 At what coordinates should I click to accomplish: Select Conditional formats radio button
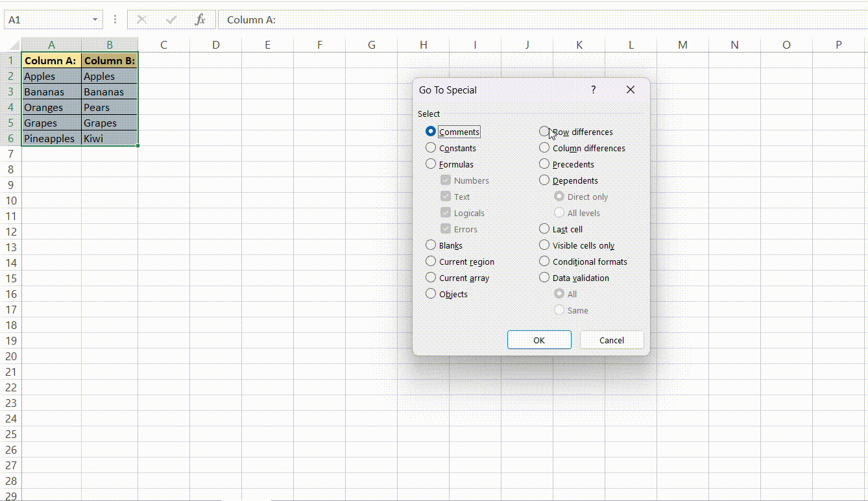[544, 261]
